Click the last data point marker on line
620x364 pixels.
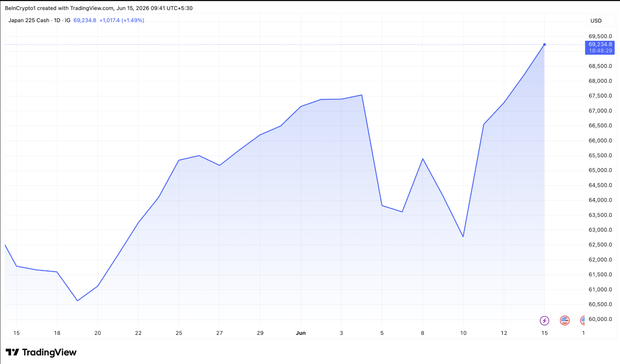[x=544, y=45]
